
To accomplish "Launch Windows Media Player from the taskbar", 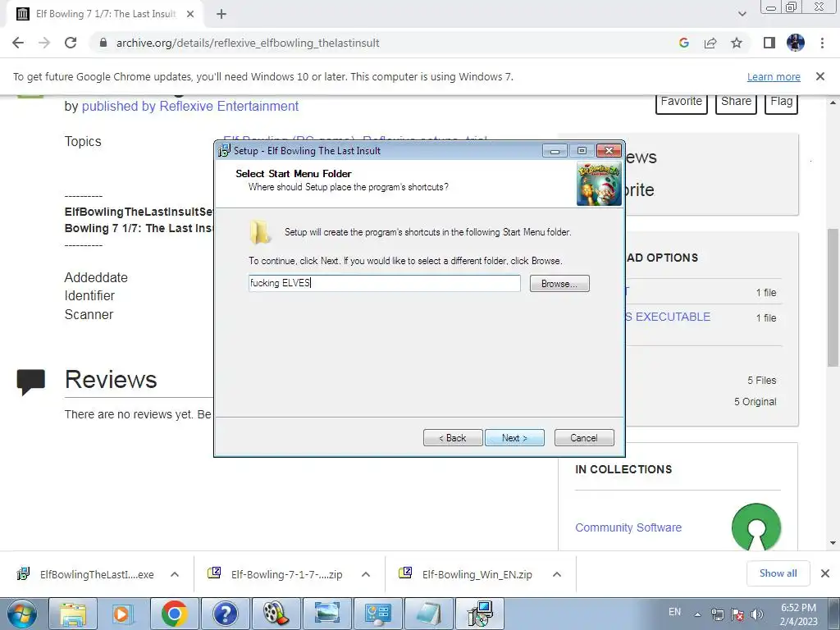I will coord(123,614).
